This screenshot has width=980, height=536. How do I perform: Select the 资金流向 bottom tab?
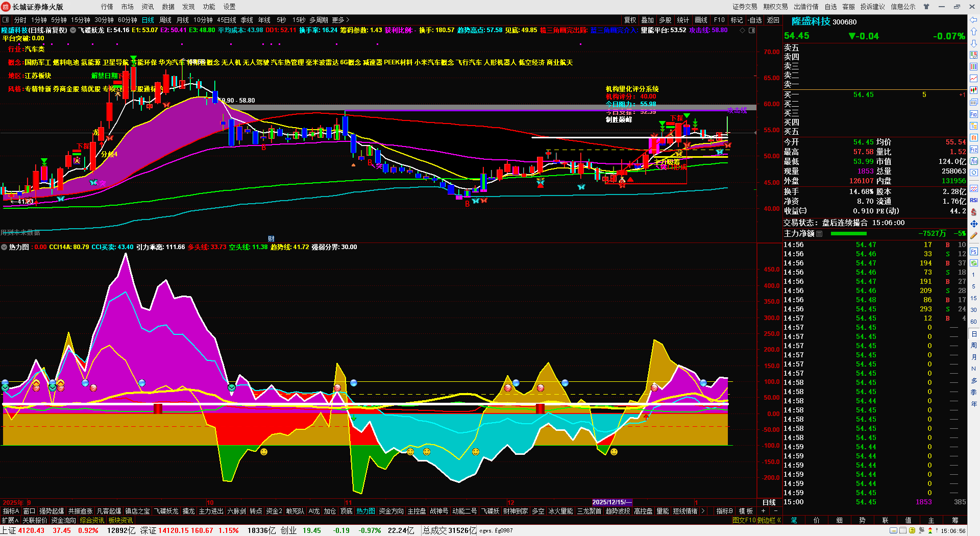[x=63, y=520]
